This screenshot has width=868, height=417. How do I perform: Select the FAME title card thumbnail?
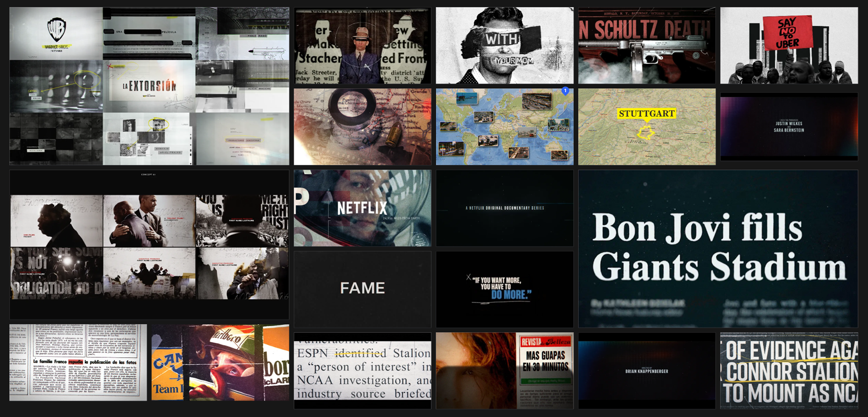coord(363,289)
